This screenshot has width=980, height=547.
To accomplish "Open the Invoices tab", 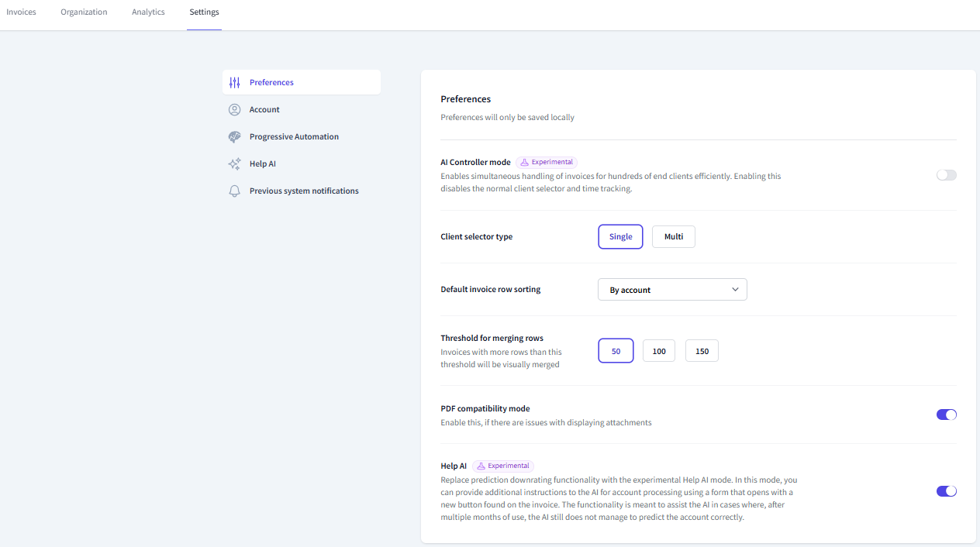I will [x=21, y=12].
